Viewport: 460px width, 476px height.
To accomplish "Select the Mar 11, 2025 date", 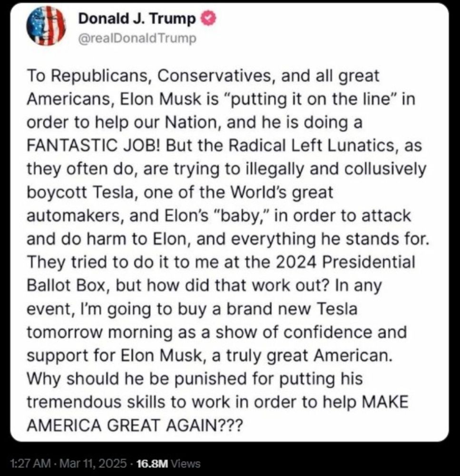I will point(93,463).
